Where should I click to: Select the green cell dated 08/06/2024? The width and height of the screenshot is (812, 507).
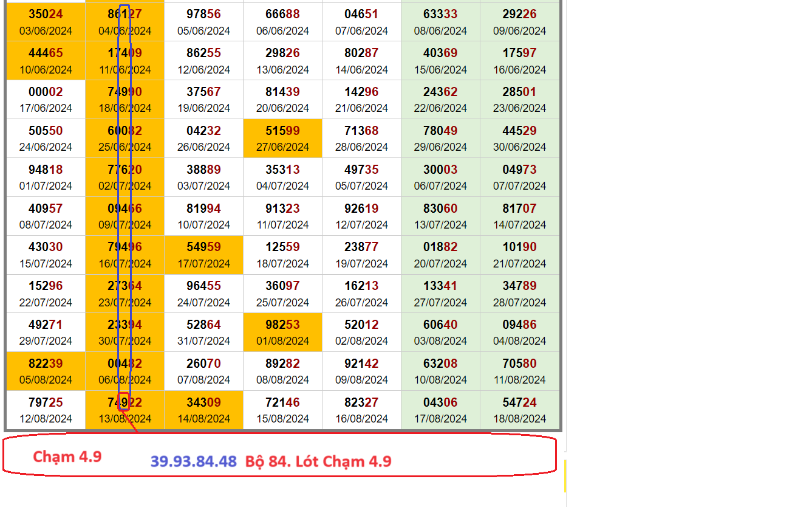tap(440, 22)
